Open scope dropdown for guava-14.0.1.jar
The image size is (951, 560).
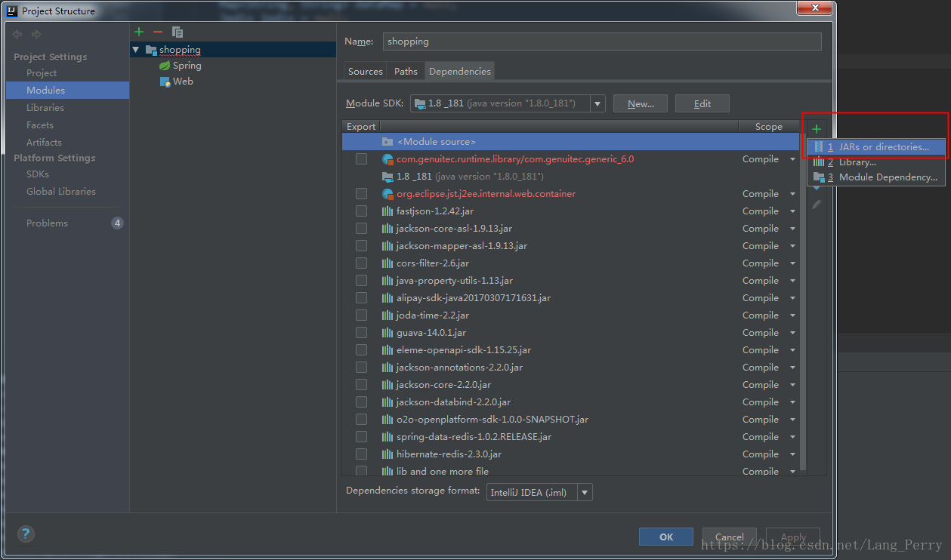792,334
